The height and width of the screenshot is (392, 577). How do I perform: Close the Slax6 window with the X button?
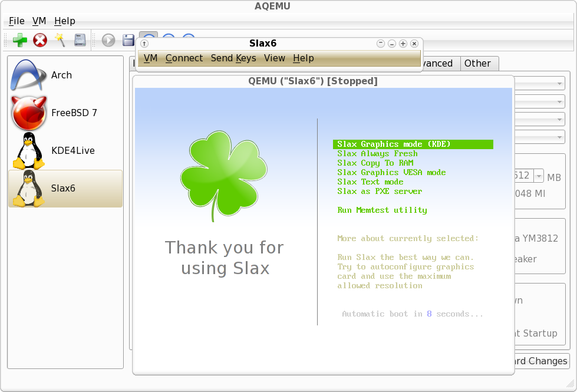pos(414,44)
